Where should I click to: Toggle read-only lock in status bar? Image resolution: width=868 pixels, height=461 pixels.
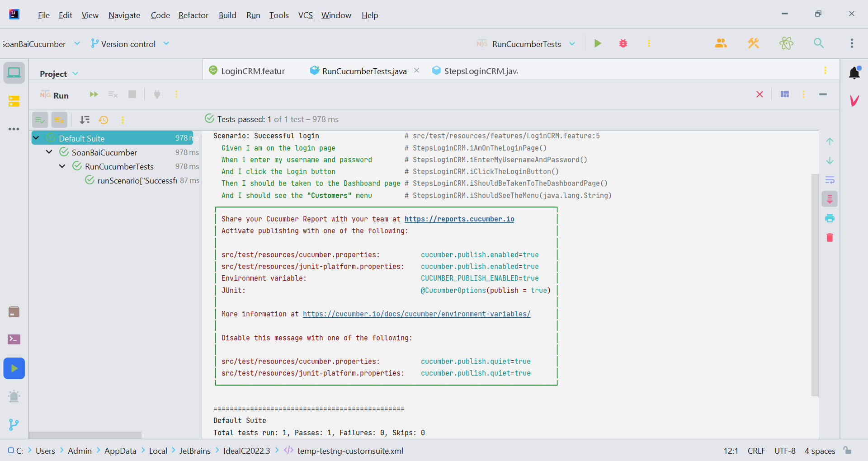tap(848, 451)
